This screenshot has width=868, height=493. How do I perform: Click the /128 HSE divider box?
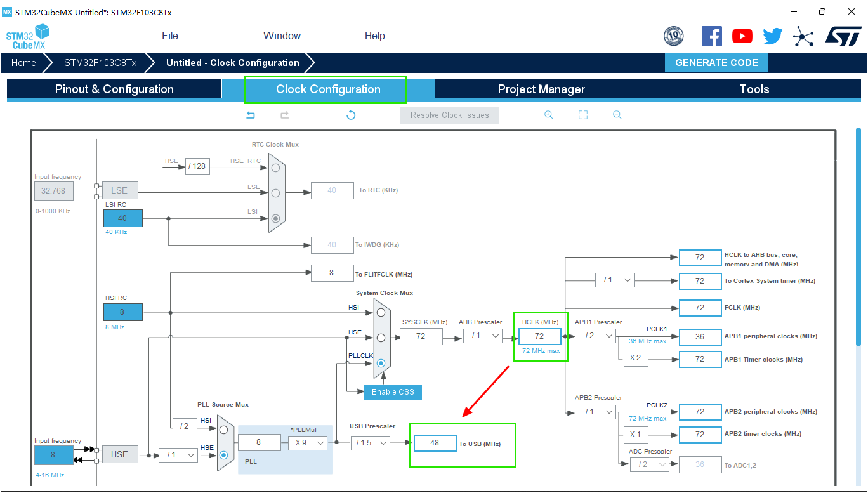[x=197, y=166]
